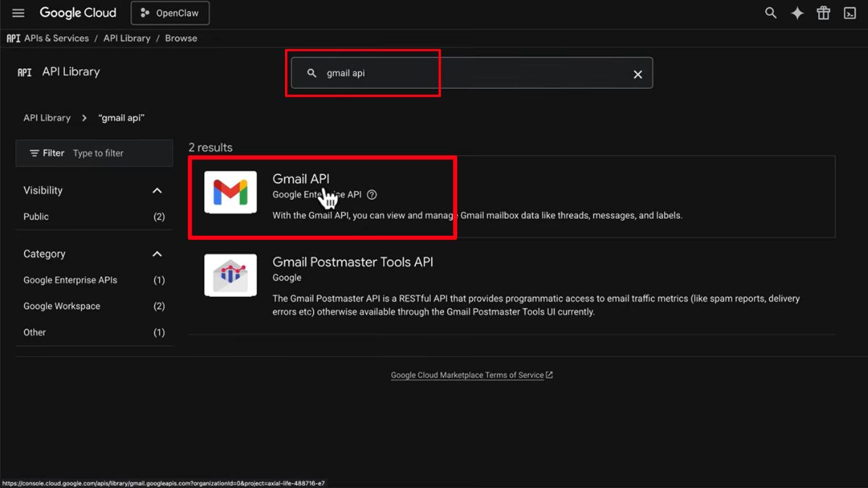Click the Type to filter field
The width and height of the screenshot is (868, 488).
116,153
